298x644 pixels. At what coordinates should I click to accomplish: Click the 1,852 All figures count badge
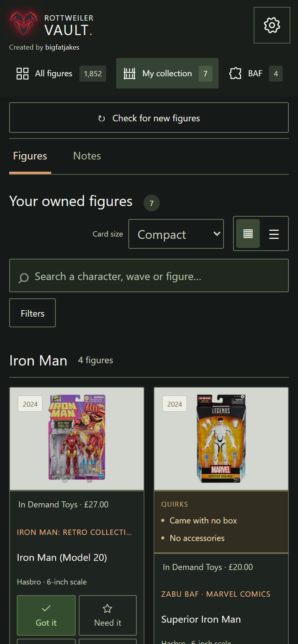pyautogui.click(x=93, y=74)
